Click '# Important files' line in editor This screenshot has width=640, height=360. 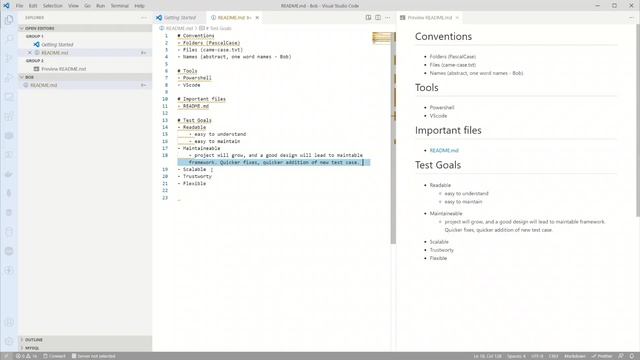pos(202,99)
